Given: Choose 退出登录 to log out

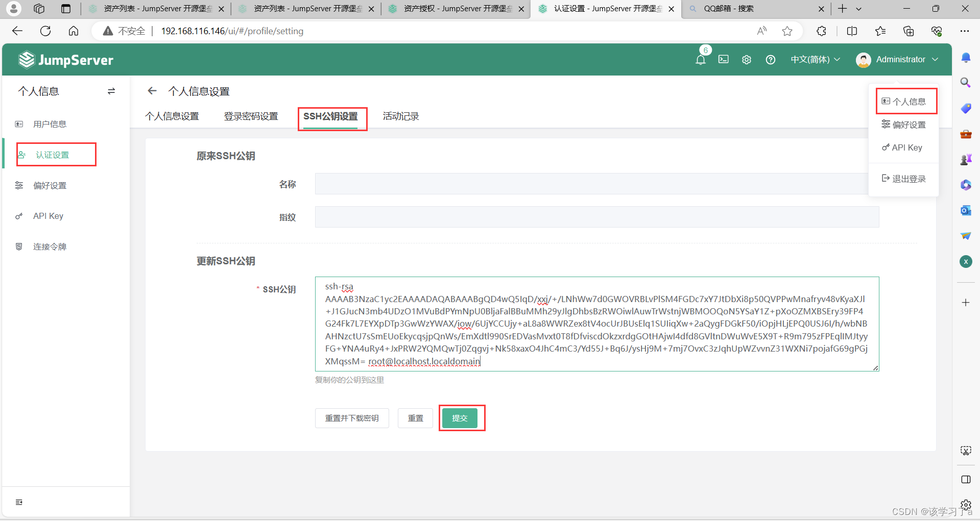Looking at the screenshot, I should [903, 179].
